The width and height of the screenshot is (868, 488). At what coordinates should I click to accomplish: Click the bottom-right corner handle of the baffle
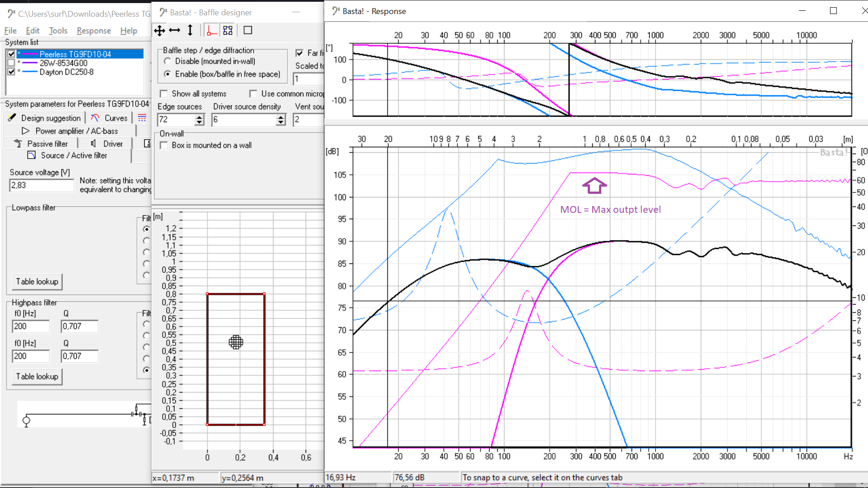click(x=264, y=424)
